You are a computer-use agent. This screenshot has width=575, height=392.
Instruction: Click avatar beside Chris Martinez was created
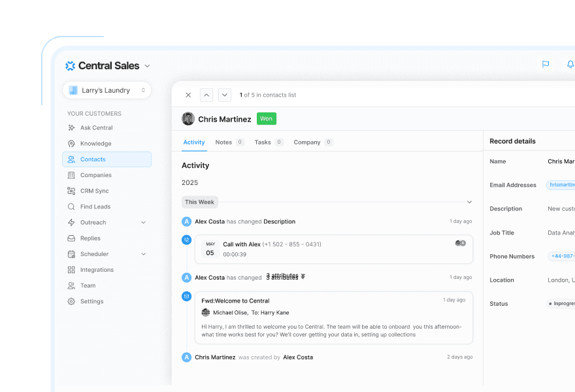pyautogui.click(x=187, y=357)
